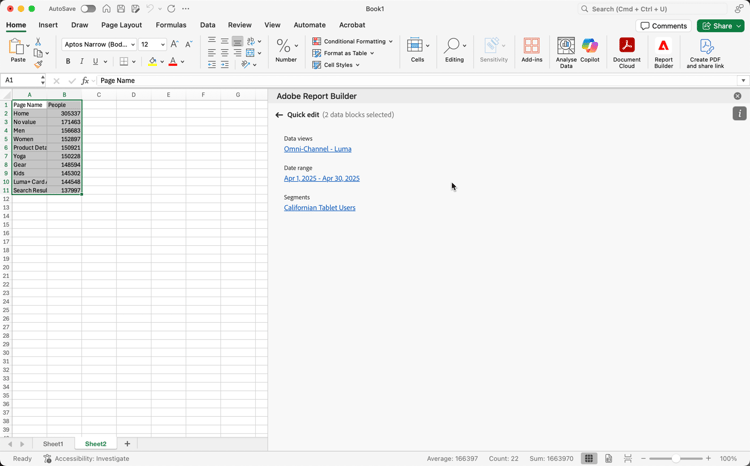Open the Editing search tools

tap(454, 50)
